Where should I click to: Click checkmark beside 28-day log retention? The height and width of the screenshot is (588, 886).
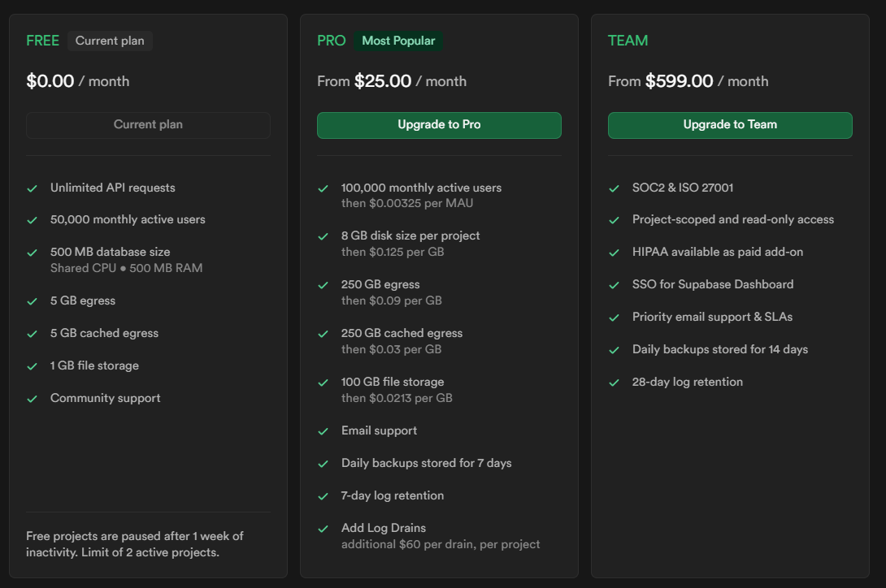pyautogui.click(x=615, y=383)
